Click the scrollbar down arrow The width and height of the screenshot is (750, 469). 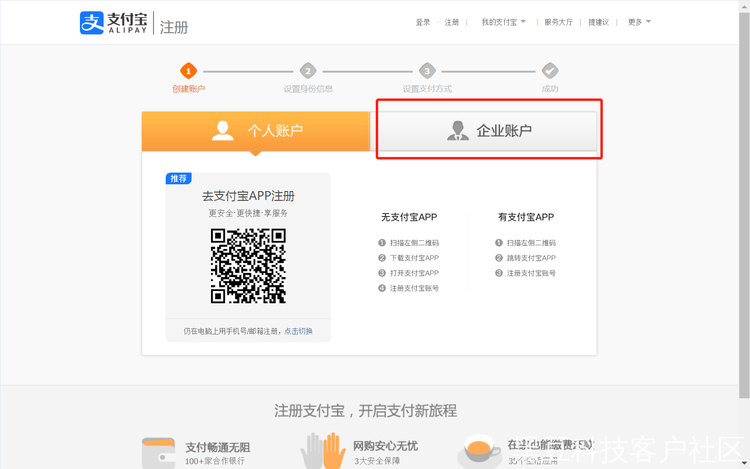tap(744, 463)
